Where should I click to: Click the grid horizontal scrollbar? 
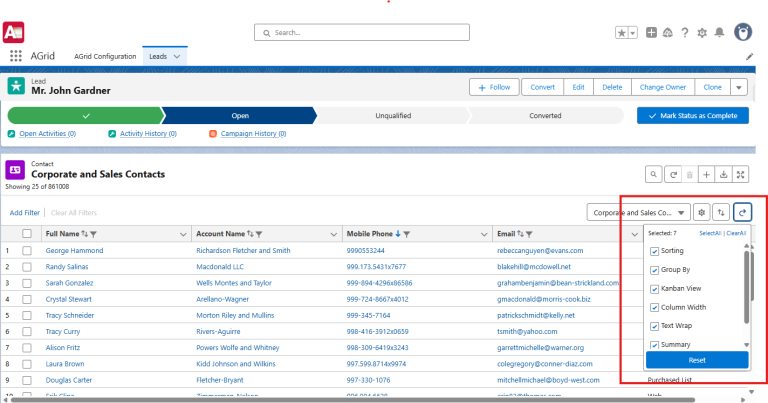tap(353, 400)
